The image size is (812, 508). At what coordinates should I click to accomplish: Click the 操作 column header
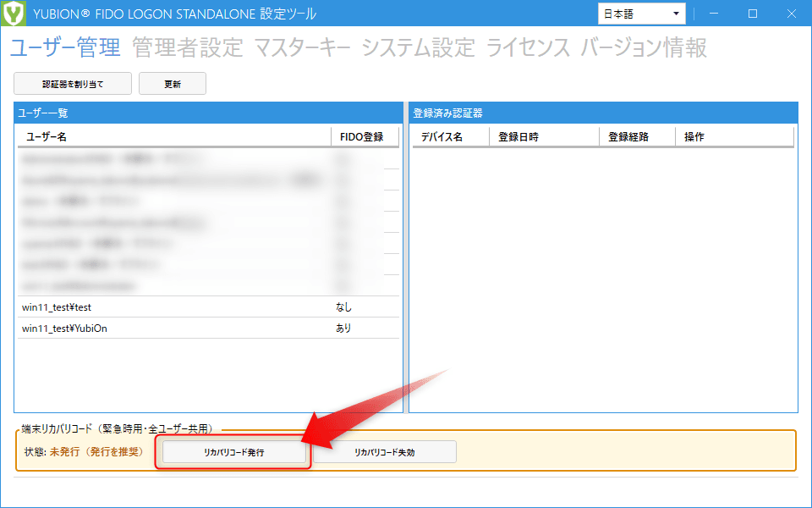tap(735, 137)
